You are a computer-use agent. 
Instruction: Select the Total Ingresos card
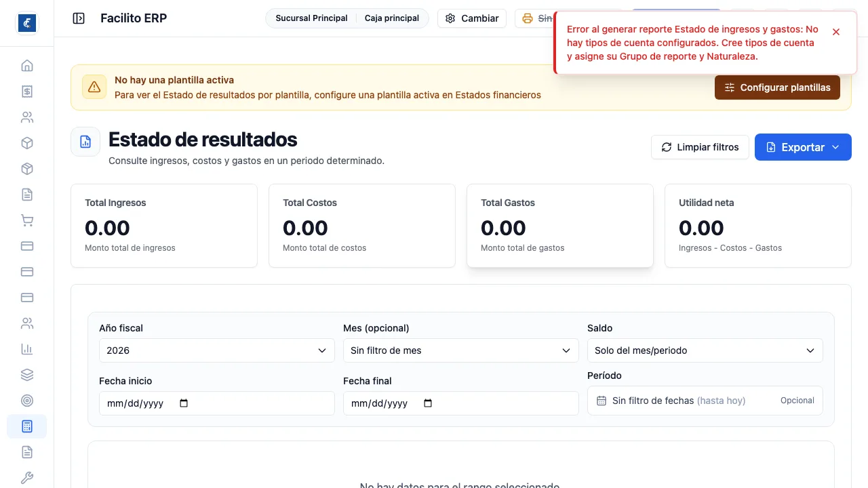(164, 226)
